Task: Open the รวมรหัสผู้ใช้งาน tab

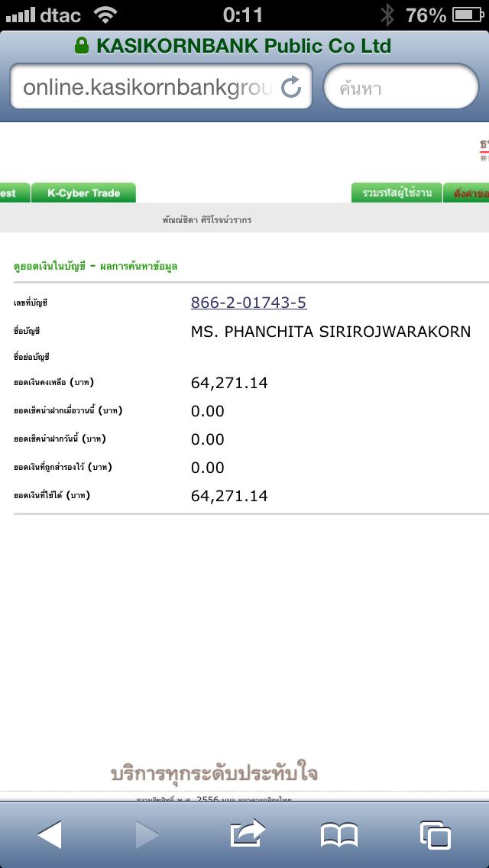Action: click(x=397, y=193)
